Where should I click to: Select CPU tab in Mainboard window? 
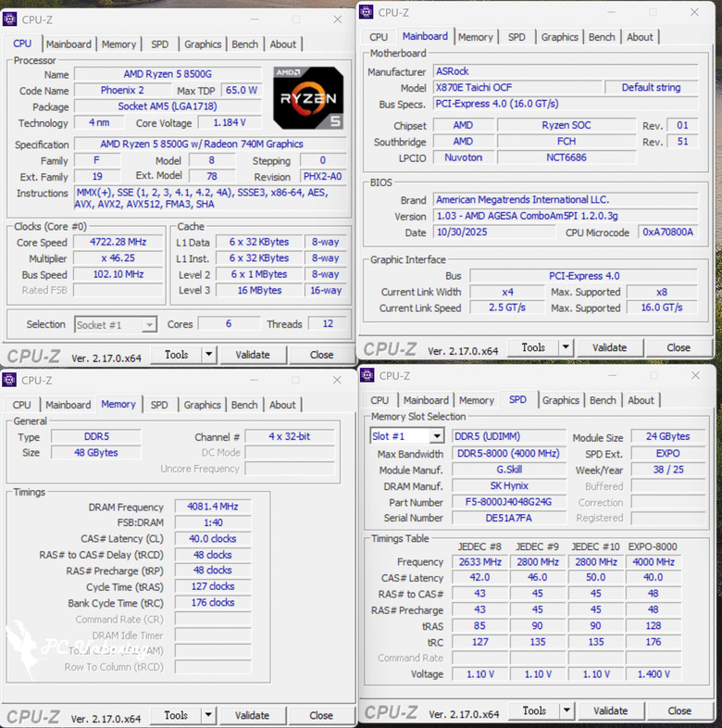click(x=379, y=37)
